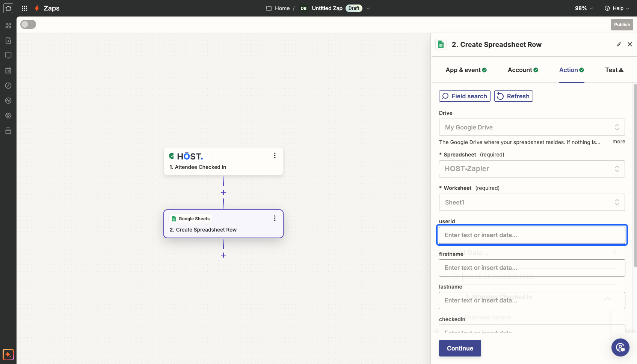Click the Untitled Zap title
Image resolution: width=637 pixels, height=364 pixels.
[327, 8]
